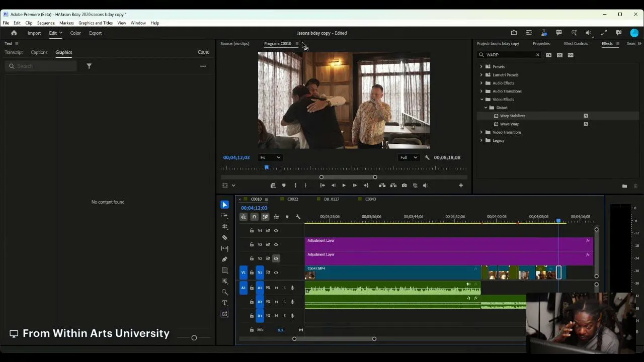Toggle track output eye for V4
The image size is (644, 362).
click(276, 230)
